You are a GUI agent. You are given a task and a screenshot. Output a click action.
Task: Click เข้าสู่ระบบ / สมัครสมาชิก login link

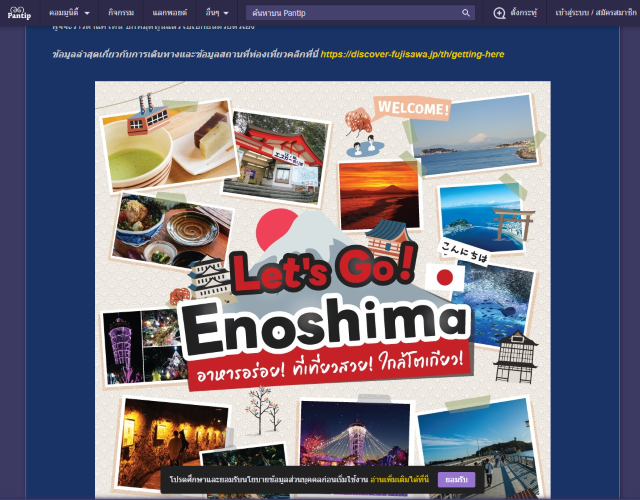(x=596, y=13)
